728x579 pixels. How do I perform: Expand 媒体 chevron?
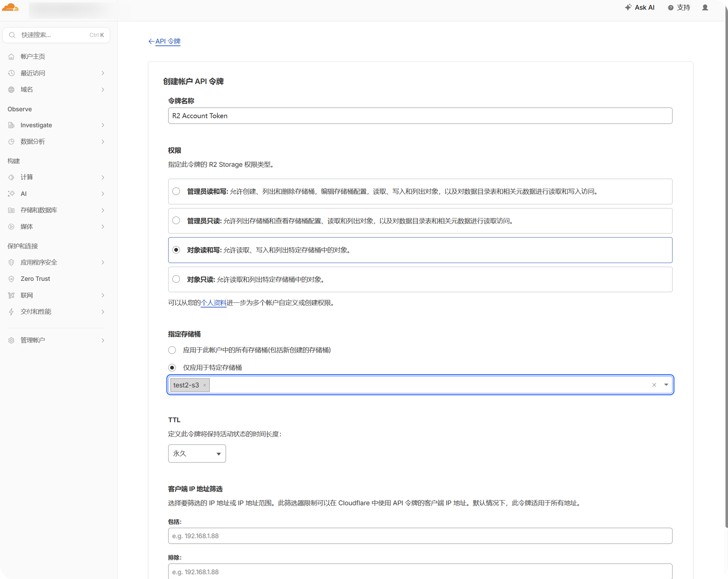[x=103, y=227]
